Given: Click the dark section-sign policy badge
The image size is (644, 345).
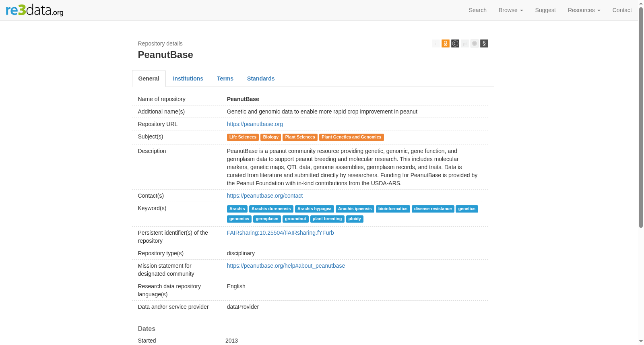Looking at the screenshot, I should [x=484, y=43].
